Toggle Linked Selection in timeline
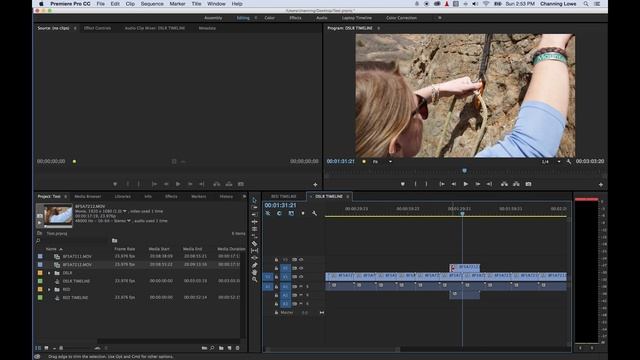640x360 pixels. 291,213
